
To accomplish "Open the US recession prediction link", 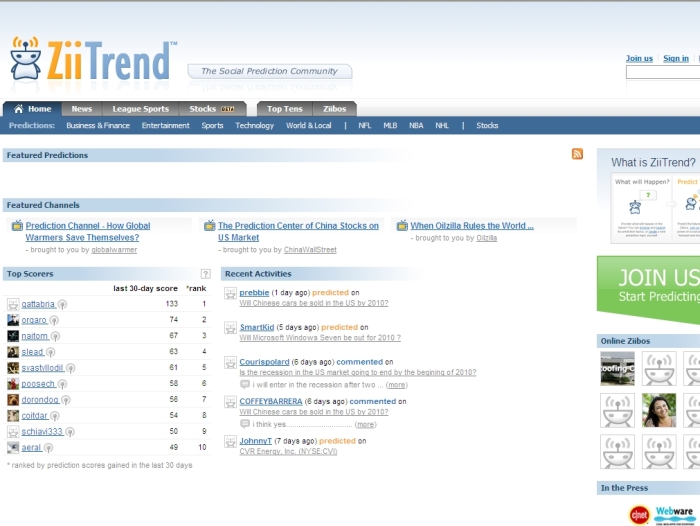I will point(358,372).
